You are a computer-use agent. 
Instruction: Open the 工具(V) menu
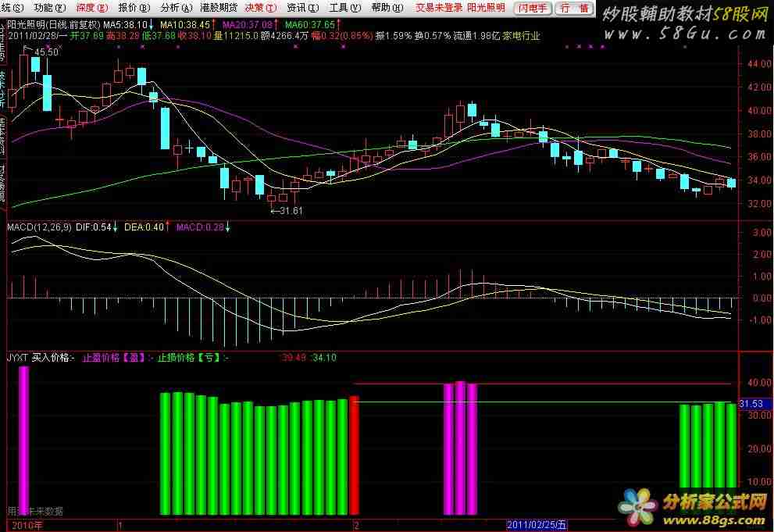[345, 8]
